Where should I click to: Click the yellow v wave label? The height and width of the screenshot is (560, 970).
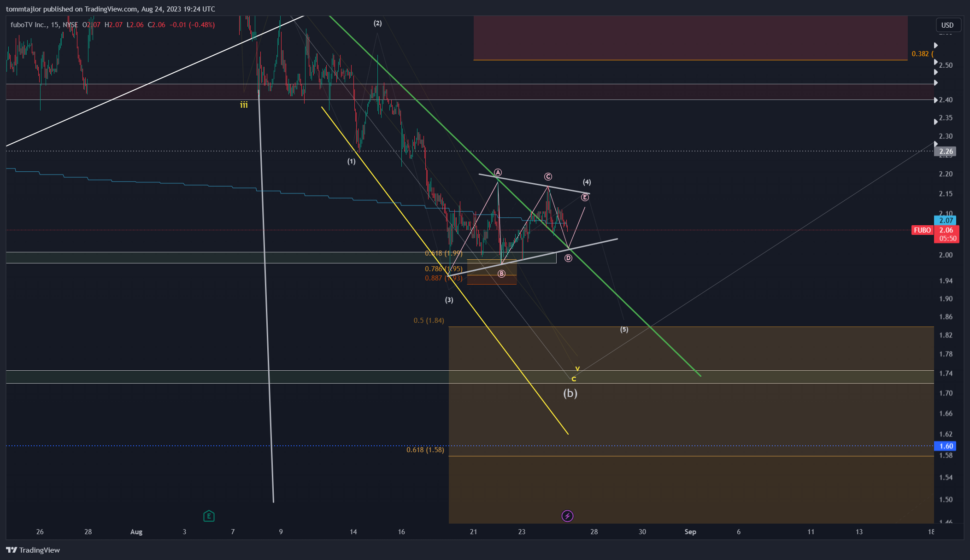click(577, 368)
